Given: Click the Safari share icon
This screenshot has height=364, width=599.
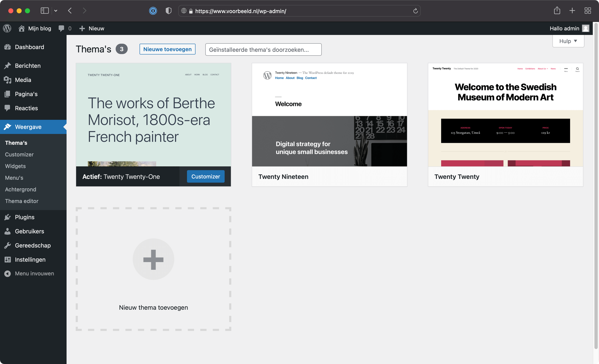Looking at the screenshot, I should point(557,10).
